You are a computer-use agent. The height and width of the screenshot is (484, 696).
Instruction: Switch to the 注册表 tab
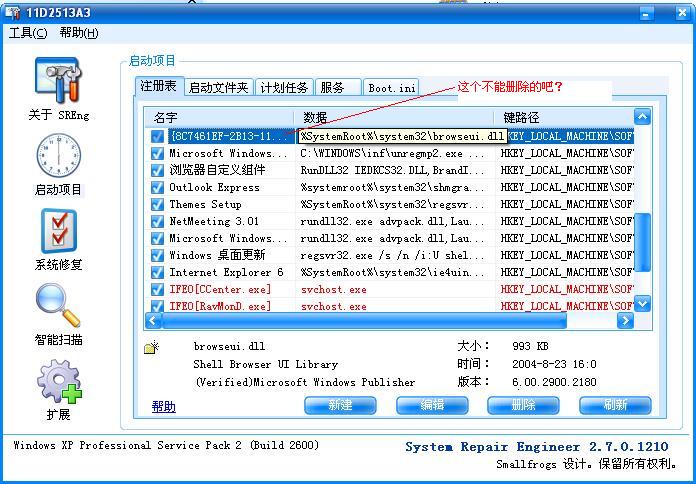(x=159, y=86)
